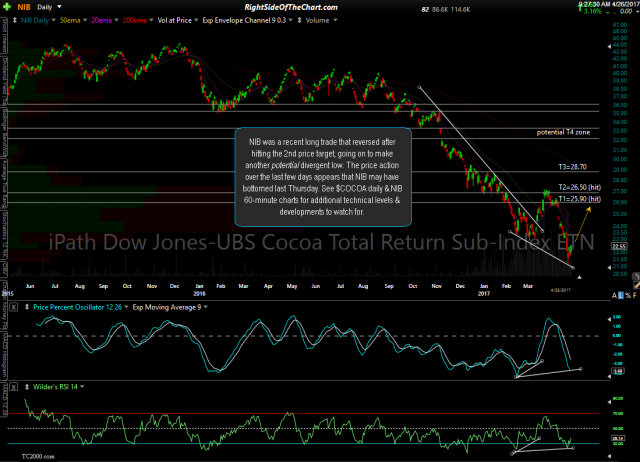Viewport: 640px width, 462px height.
Task: Click the Exp Envelope Channel 9 0.3 label
Action: pos(244,20)
